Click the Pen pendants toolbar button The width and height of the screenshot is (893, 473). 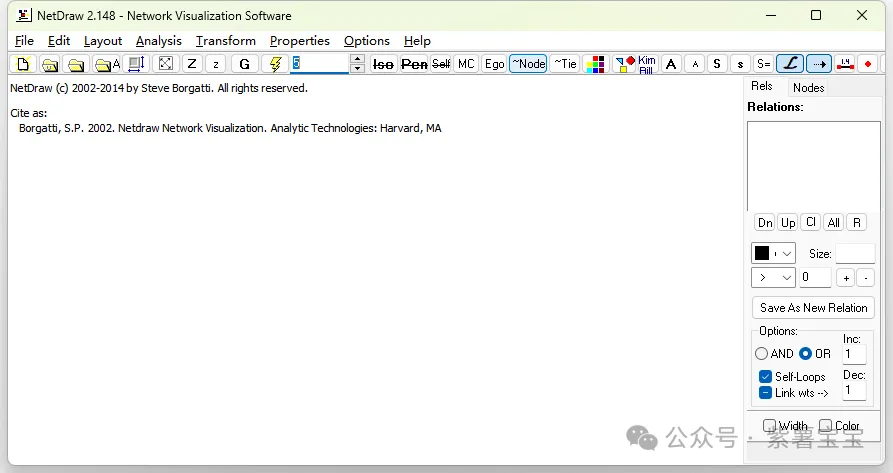[414, 64]
